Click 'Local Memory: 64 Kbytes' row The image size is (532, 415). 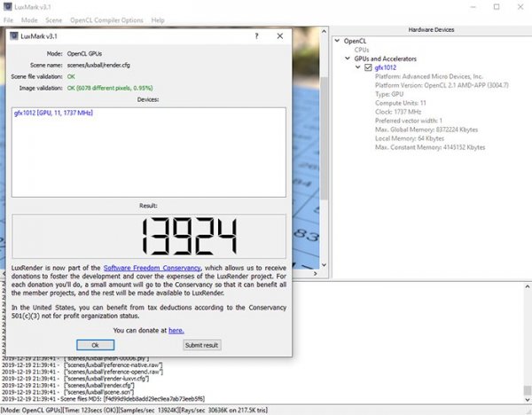pyautogui.click(x=410, y=138)
